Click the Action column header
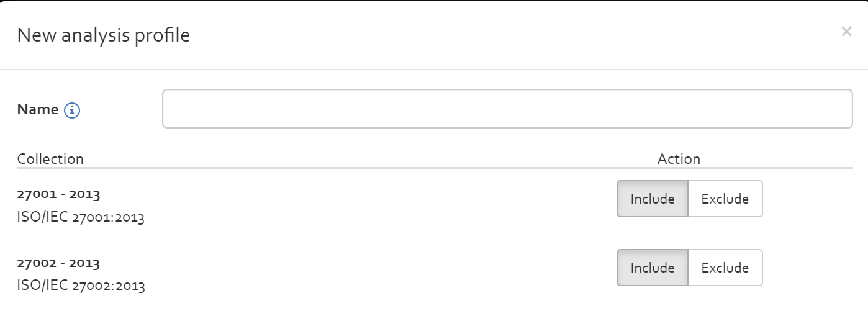Screen dimensions: 868x334 [679, 159]
